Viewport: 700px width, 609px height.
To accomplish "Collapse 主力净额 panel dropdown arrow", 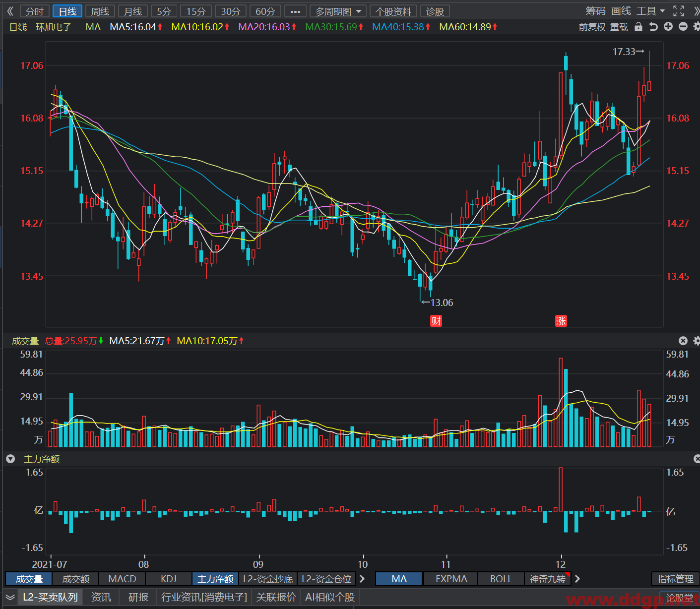I will point(10,459).
